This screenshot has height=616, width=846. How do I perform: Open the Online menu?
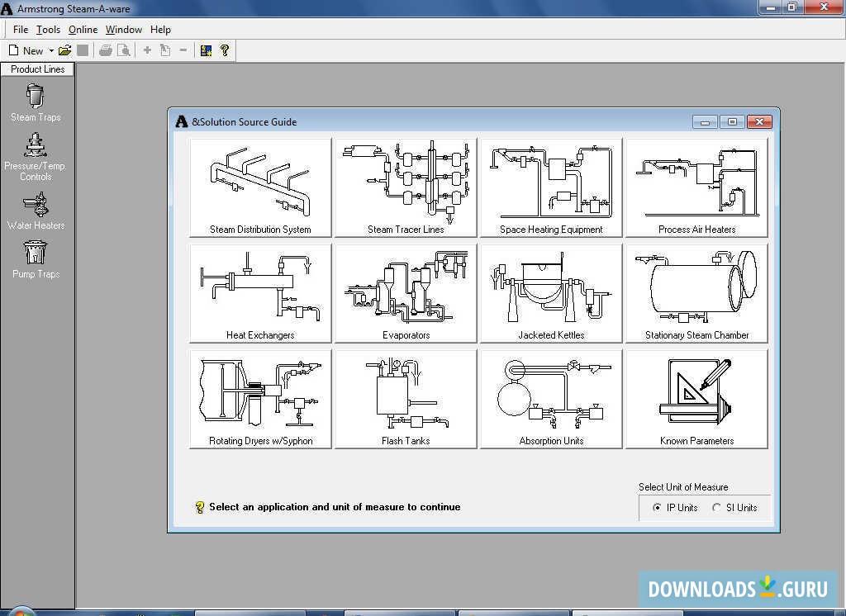click(x=83, y=30)
